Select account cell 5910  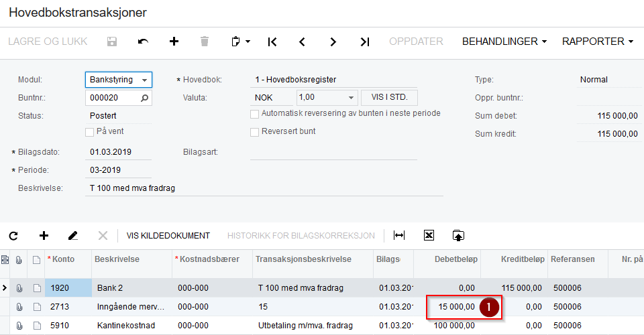coord(68,326)
